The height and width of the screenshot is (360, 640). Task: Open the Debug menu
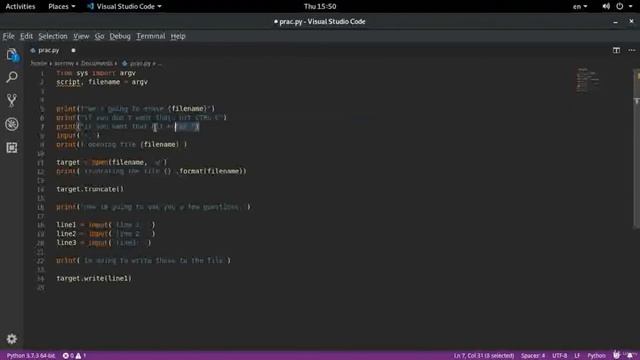coord(120,36)
